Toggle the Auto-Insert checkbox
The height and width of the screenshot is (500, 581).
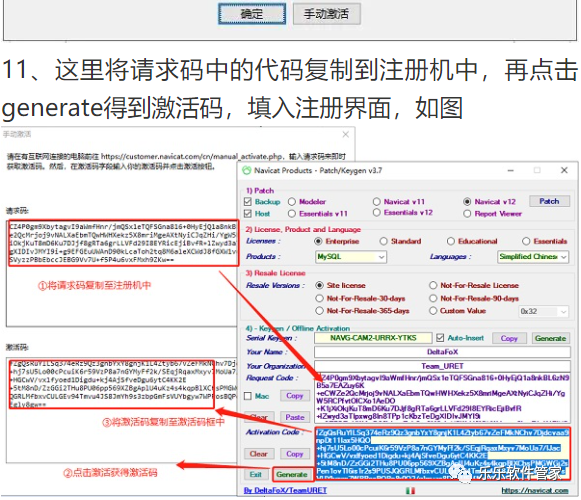[440, 338]
